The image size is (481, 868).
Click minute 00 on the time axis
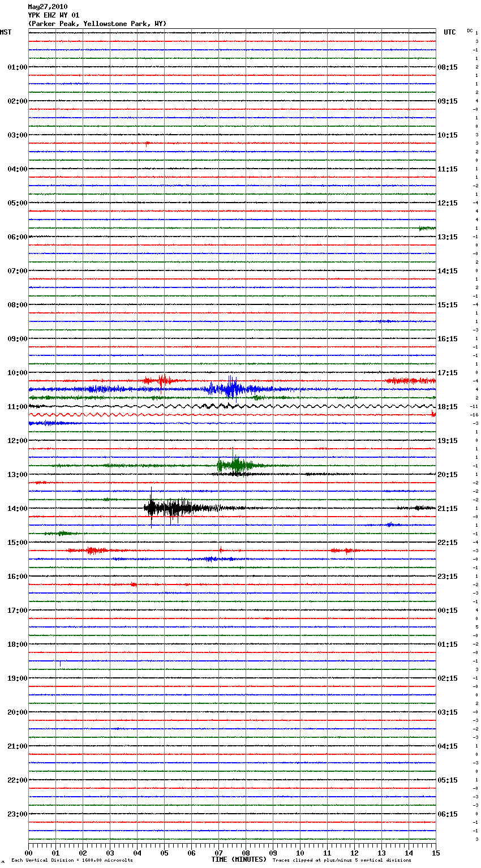[28, 853]
